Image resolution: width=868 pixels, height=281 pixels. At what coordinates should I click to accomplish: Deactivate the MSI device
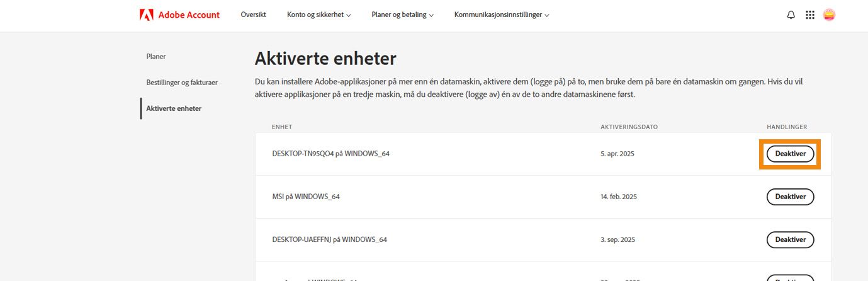click(x=790, y=197)
